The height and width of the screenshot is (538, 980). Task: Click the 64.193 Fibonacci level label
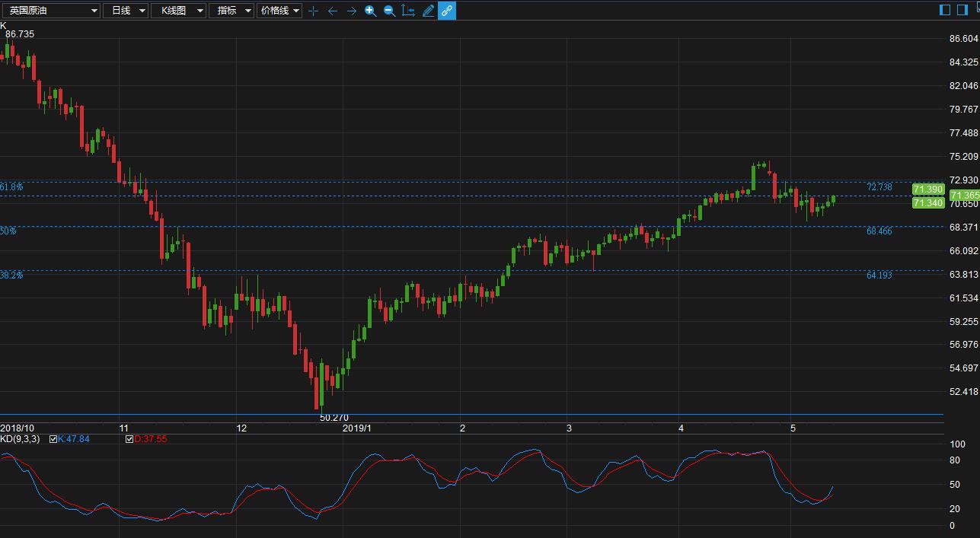coord(879,275)
